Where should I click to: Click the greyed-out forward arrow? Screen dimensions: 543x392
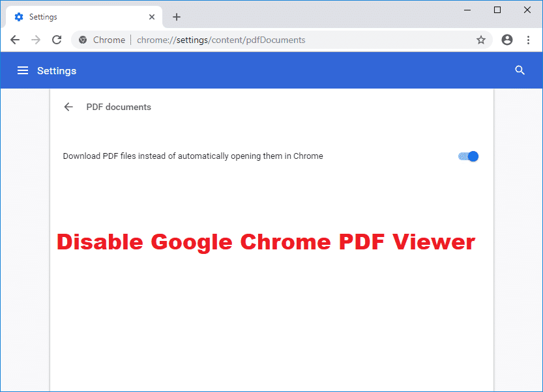click(36, 40)
